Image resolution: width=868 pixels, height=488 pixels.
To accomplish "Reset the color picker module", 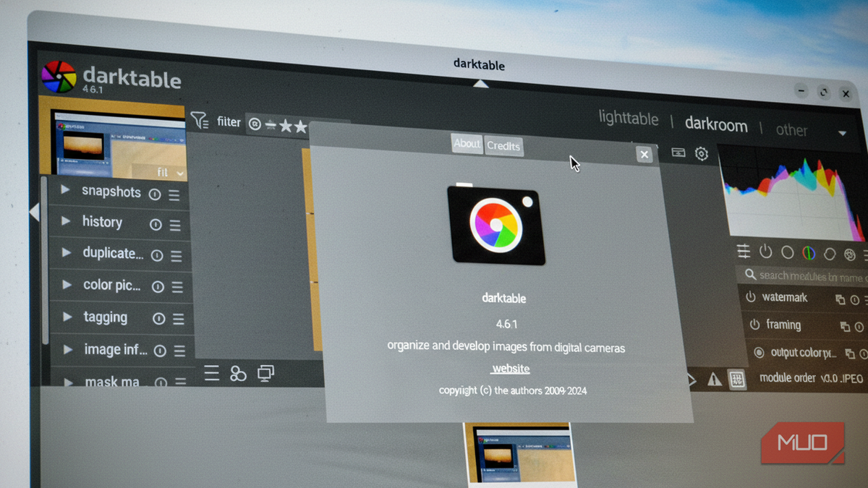I will pos(158,288).
